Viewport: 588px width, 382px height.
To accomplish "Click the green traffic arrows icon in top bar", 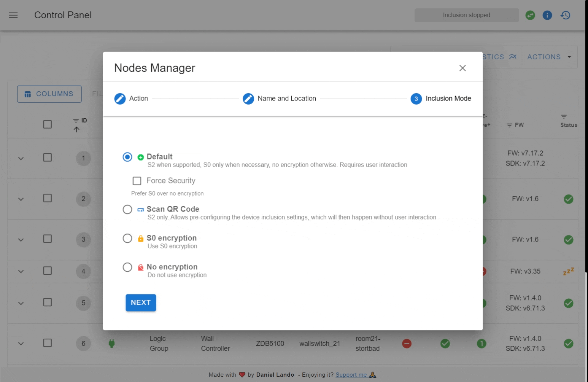I will [530, 15].
